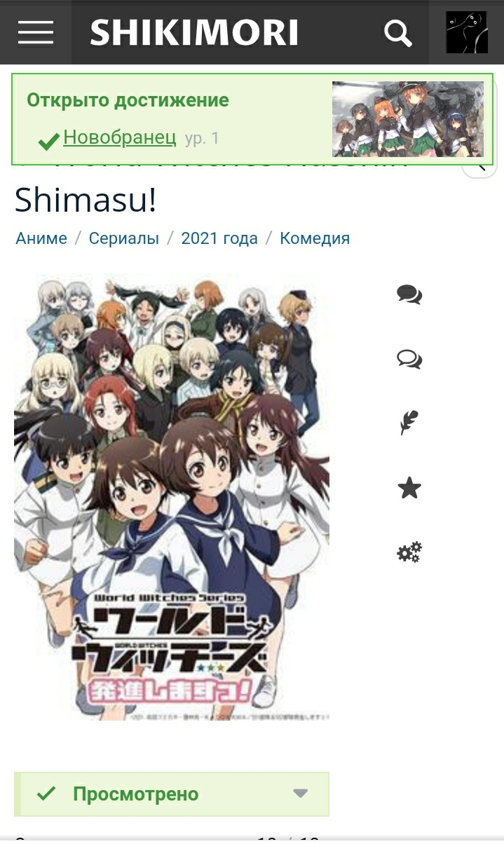This screenshot has width=504, height=844.
Task: Expand the Просмотрено status dropdown arrow
Action: [x=301, y=794]
